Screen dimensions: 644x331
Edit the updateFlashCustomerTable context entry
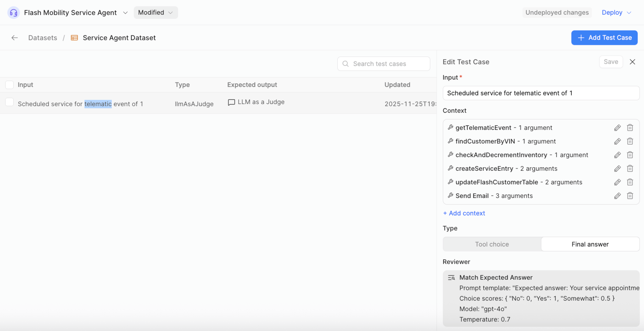pos(617,182)
